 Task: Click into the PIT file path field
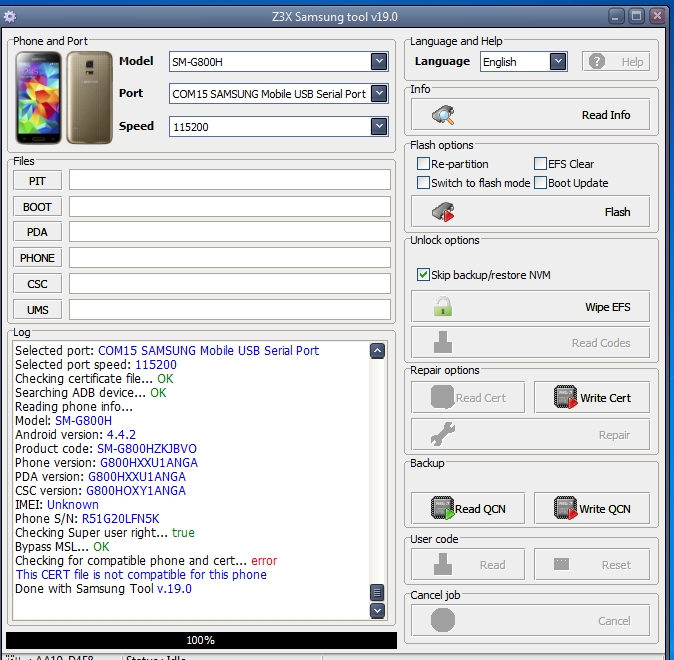tap(230, 180)
